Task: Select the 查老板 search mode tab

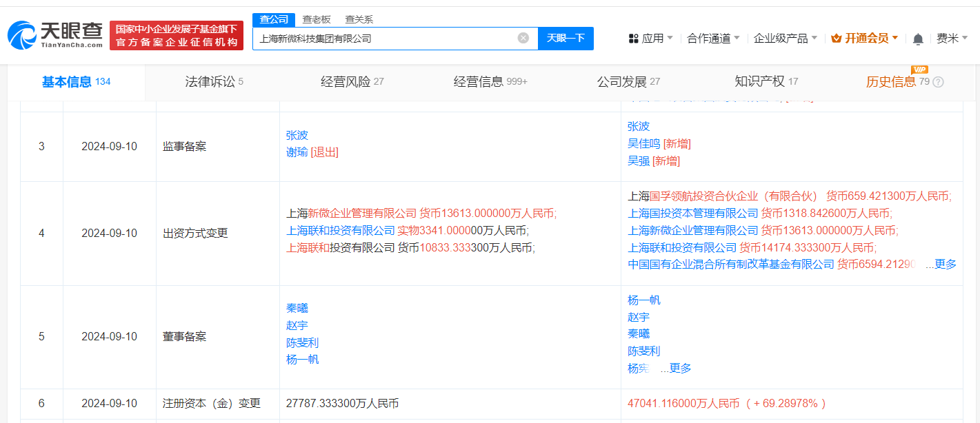Action: (317, 19)
